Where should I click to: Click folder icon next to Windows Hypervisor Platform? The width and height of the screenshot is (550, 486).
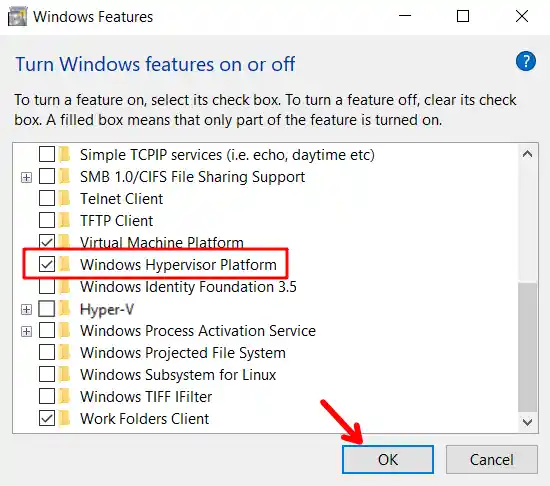pyautogui.click(x=65, y=264)
